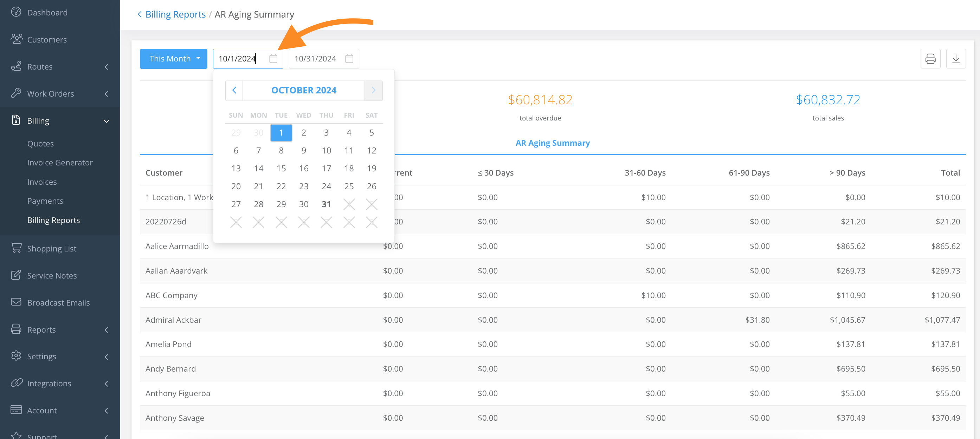This screenshot has height=439, width=980.
Task: Expand the Routes sidebar menu
Action: pos(107,66)
